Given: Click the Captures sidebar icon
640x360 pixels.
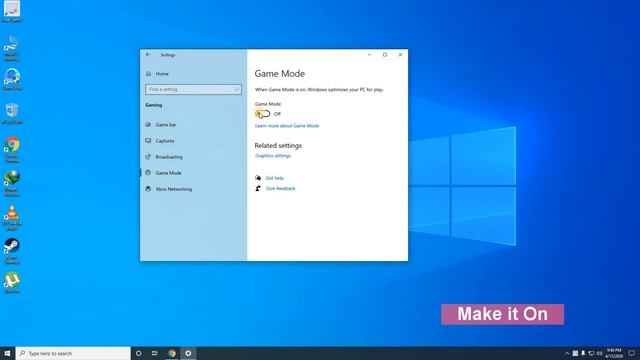Looking at the screenshot, I should click(x=148, y=141).
